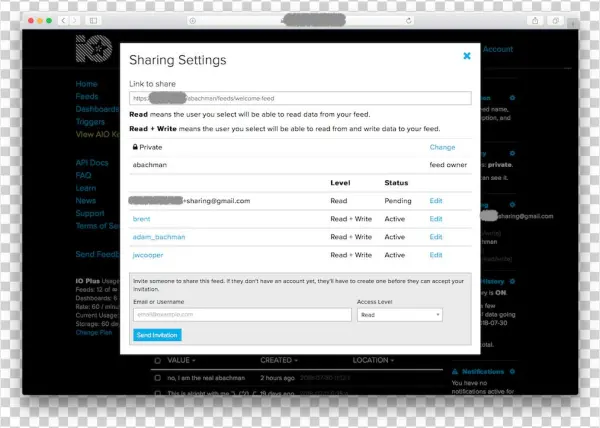600x428 pixels.
Task: Reload the page with the refresh icon
Action: tap(409, 21)
